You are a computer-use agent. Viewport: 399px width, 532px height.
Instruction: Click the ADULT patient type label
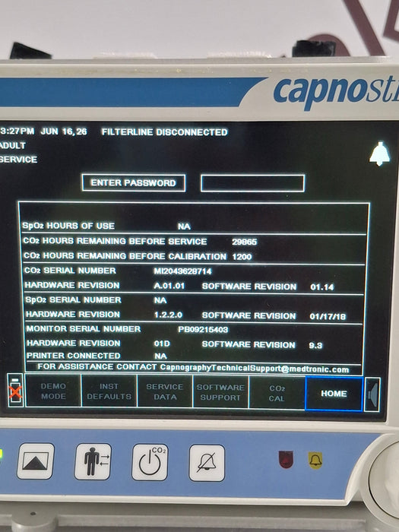(x=13, y=146)
